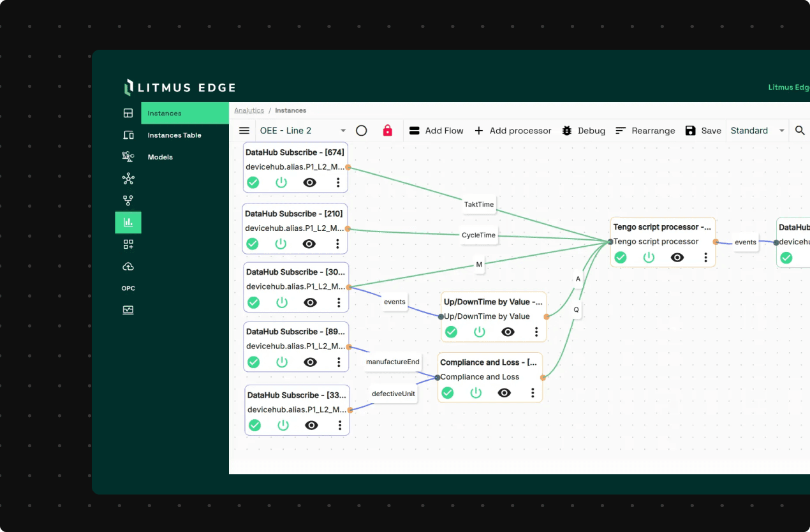
Task: Click the search magnifier icon
Action: [x=800, y=131]
